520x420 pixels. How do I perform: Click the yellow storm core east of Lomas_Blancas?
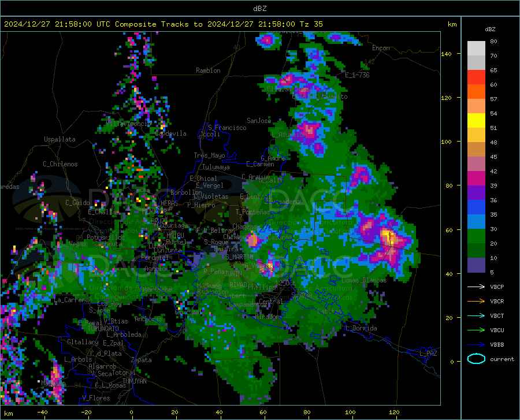coord(389,237)
